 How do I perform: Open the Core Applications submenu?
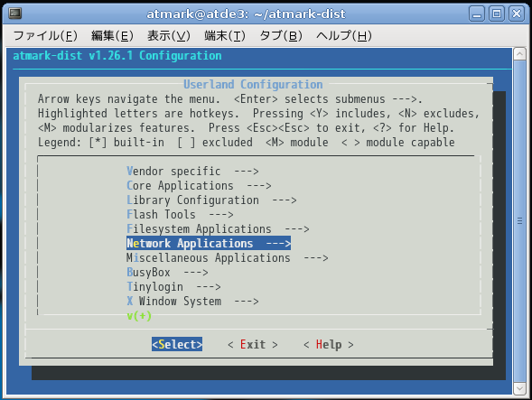pyautogui.click(x=199, y=186)
